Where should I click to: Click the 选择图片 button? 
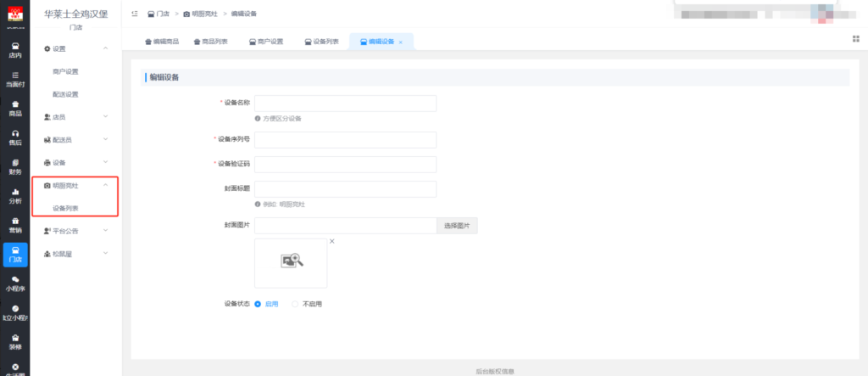point(457,226)
